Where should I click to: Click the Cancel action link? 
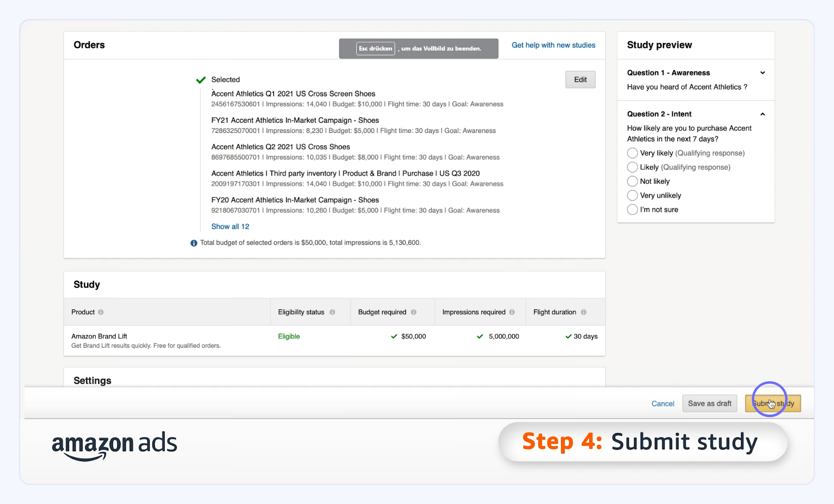pos(663,404)
